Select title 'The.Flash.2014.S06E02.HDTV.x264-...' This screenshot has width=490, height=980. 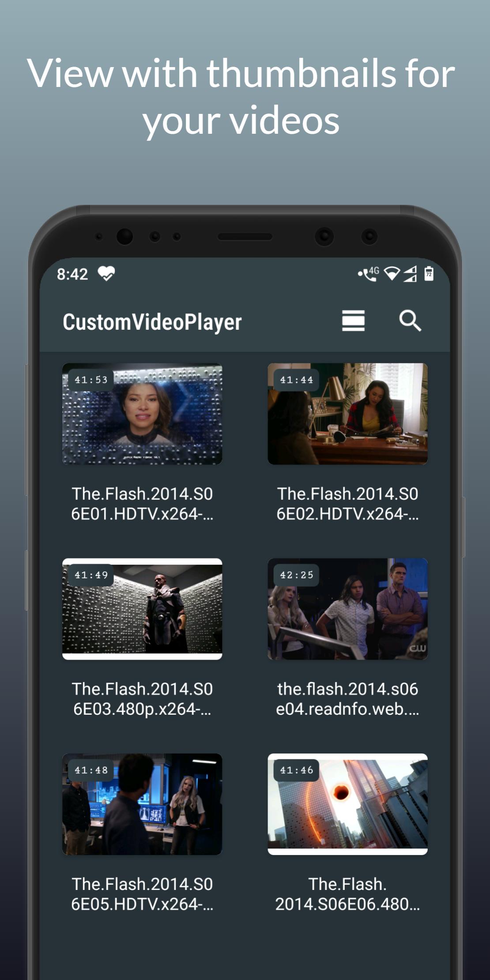tap(347, 504)
